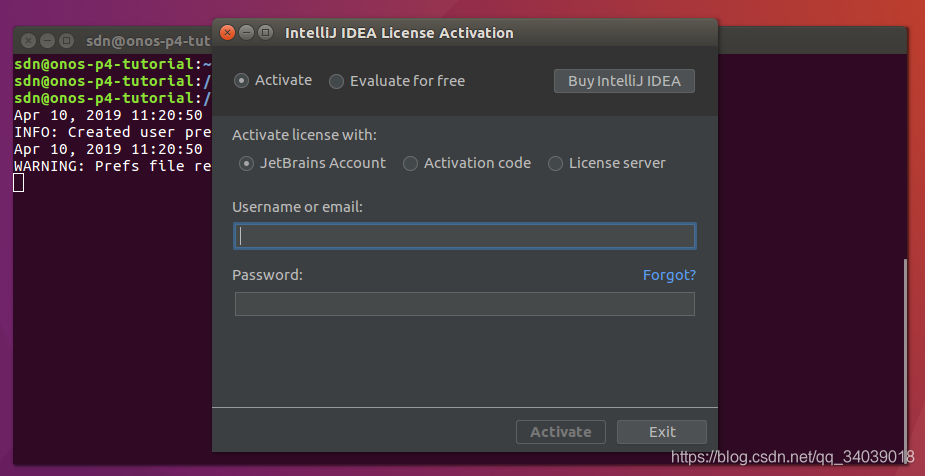Click the IntelliJ IDEA License Activation title
The width and height of the screenshot is (925, 476).
(399, 33)
